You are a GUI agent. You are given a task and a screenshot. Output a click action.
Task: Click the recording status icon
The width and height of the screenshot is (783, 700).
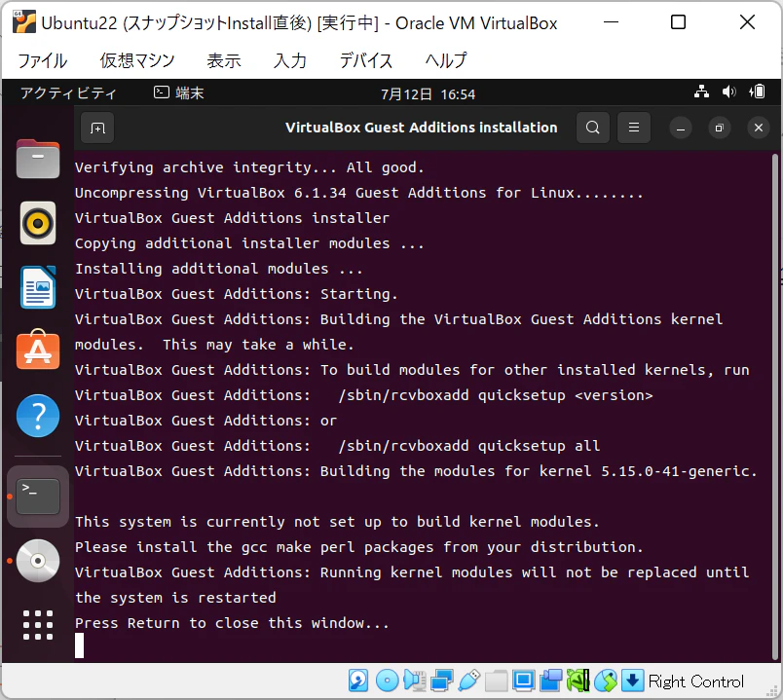(x=551, y=681)
